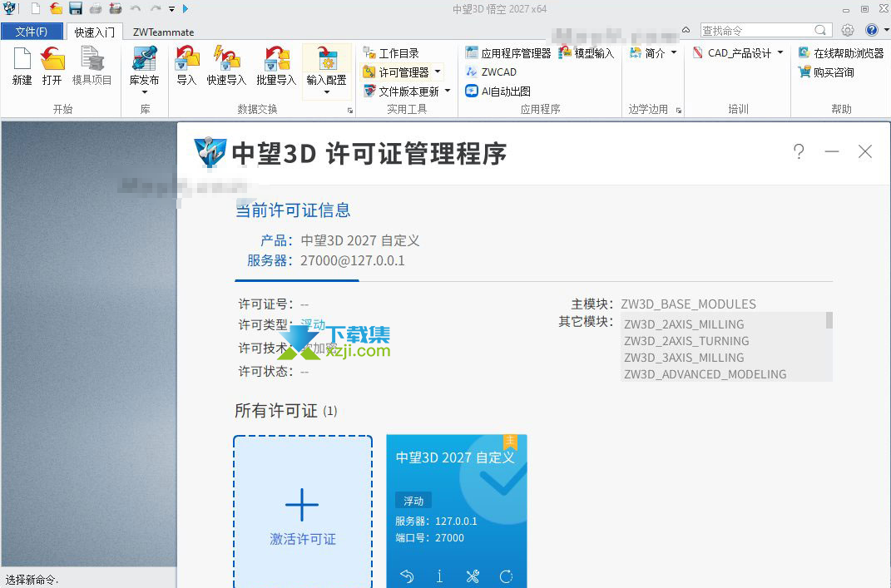Click the AI自动出图 tool icon
This screenshot has width=891, height=588.
(x=498, y=91)
